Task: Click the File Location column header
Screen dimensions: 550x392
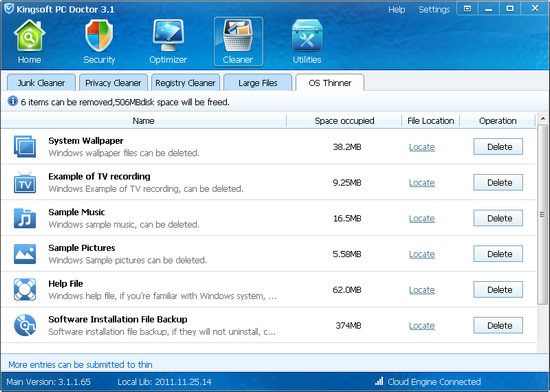Action: pos(430,121)
